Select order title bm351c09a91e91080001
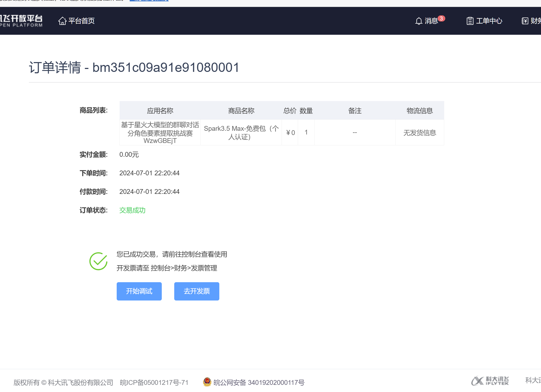 (166, 67)
